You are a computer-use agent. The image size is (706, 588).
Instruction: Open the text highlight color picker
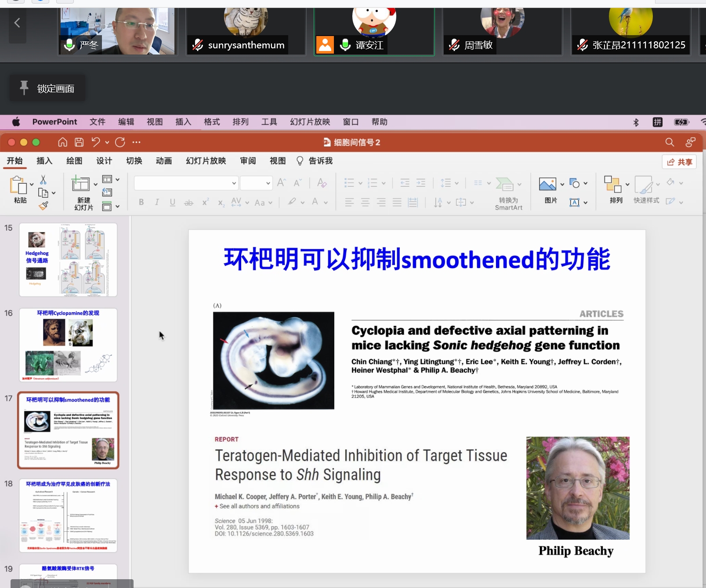coord(292,202)
